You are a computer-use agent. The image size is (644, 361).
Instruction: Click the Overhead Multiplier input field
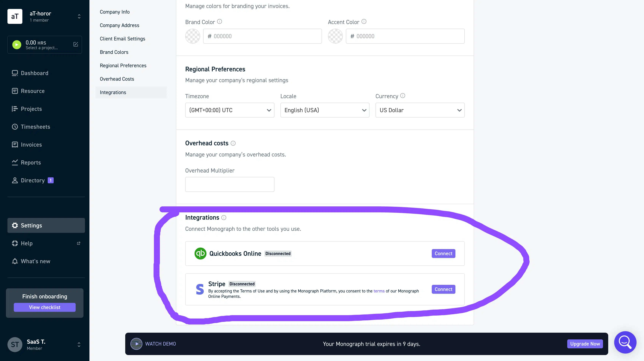pyautogui.click(x=230, y=184)
